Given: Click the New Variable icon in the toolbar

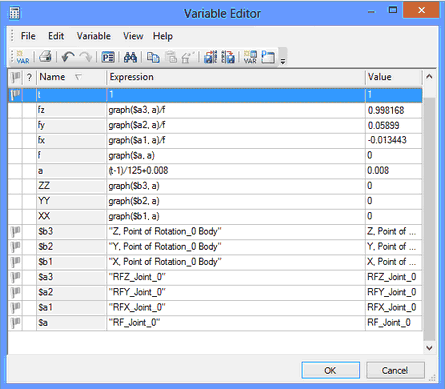Looking at the screenshot, I should 23,57.
